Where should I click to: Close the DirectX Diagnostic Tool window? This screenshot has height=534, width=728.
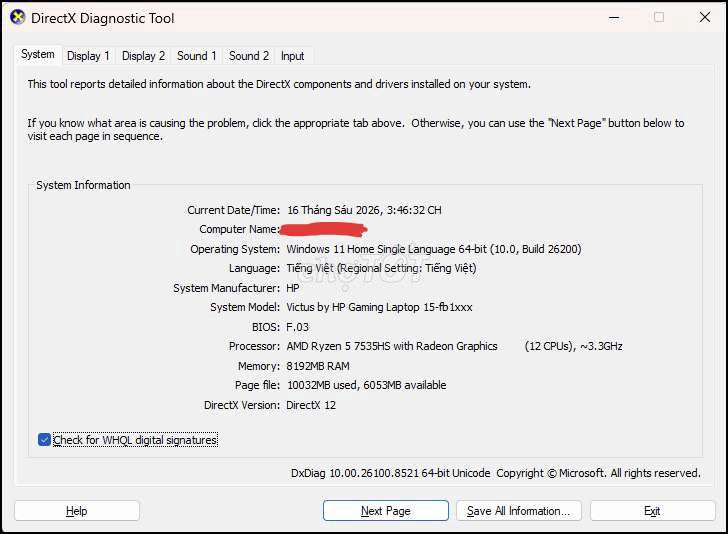[x=705, y=18]
